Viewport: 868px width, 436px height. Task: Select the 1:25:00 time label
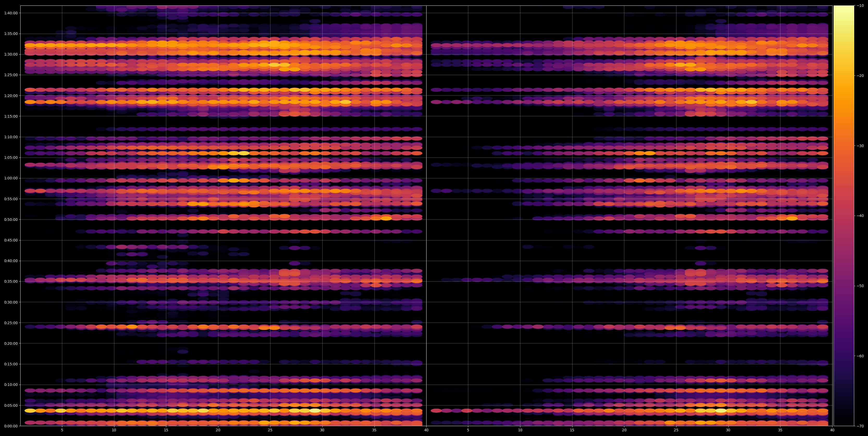[11, 75]
